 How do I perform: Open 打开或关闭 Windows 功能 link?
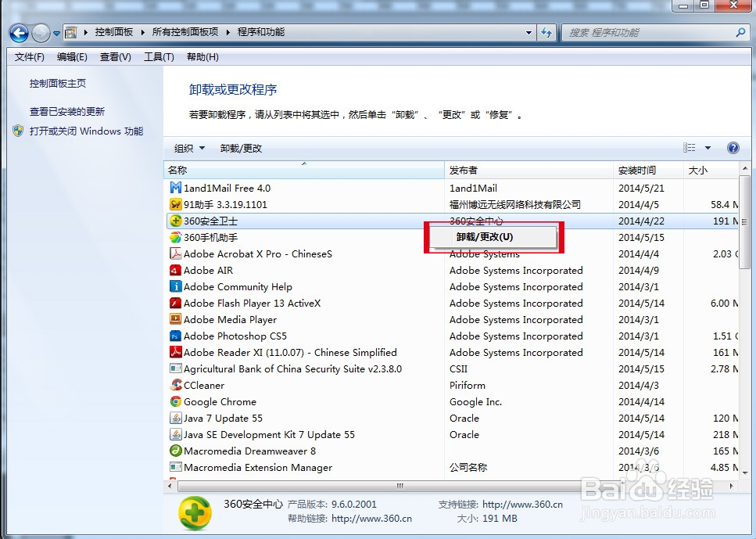coord(86,131)
